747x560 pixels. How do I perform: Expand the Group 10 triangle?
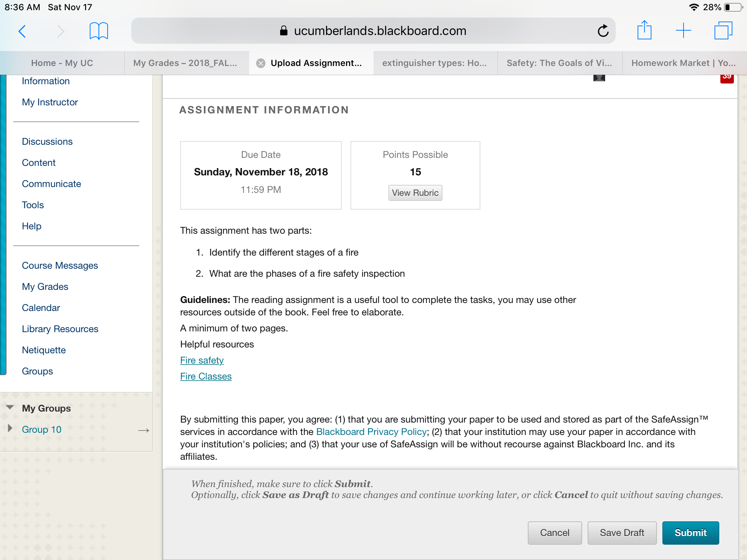[x=10, y=428]
